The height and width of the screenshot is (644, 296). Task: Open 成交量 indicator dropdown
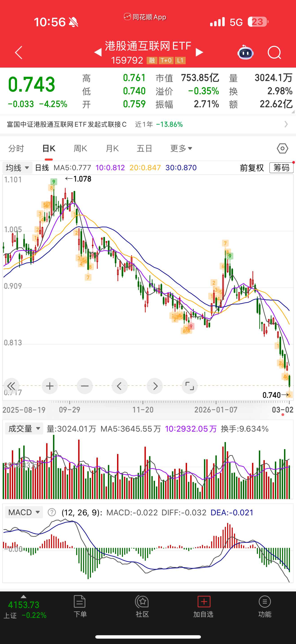coord(24,428)
